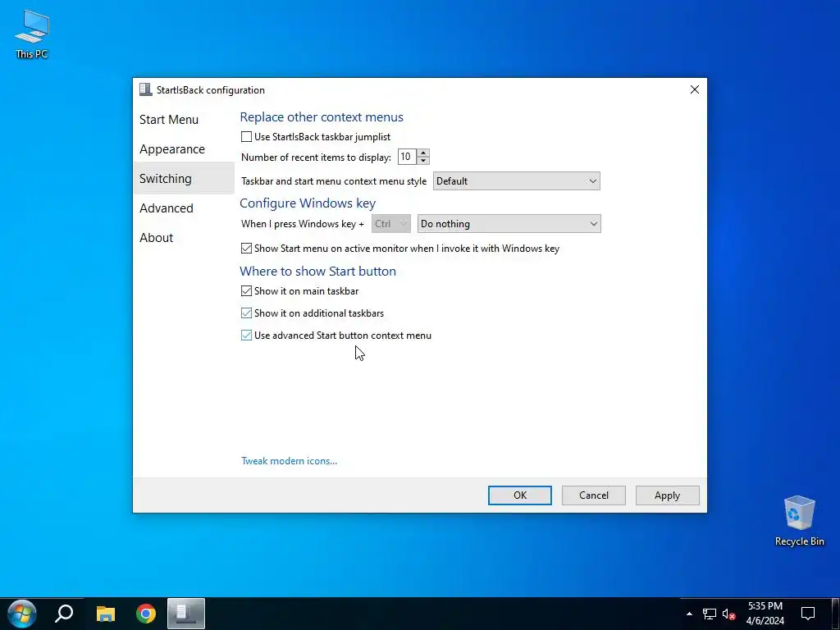
Task: Confirm settings with the OK button
Action: coord(519,495)
